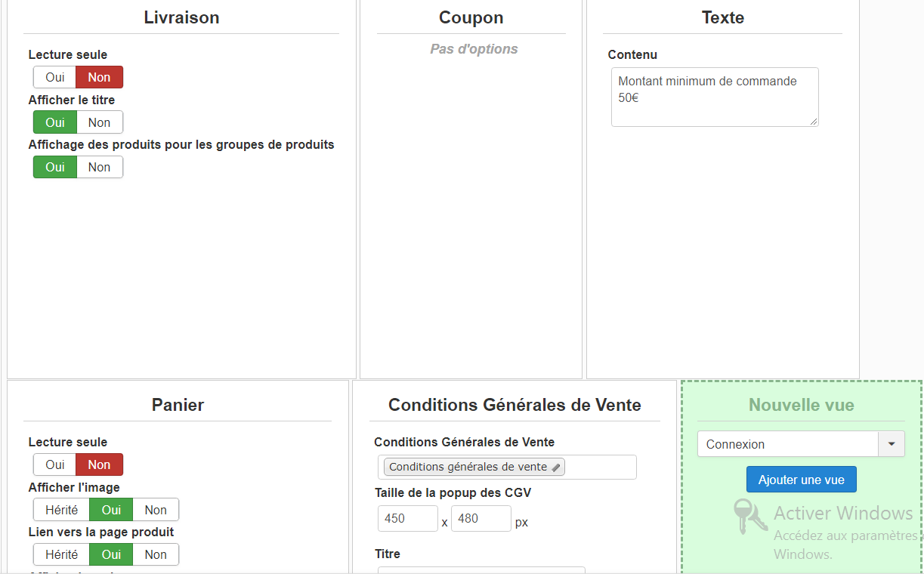
Task: Select Non for Afficher le titre
Action: click(x=99, y=122)
